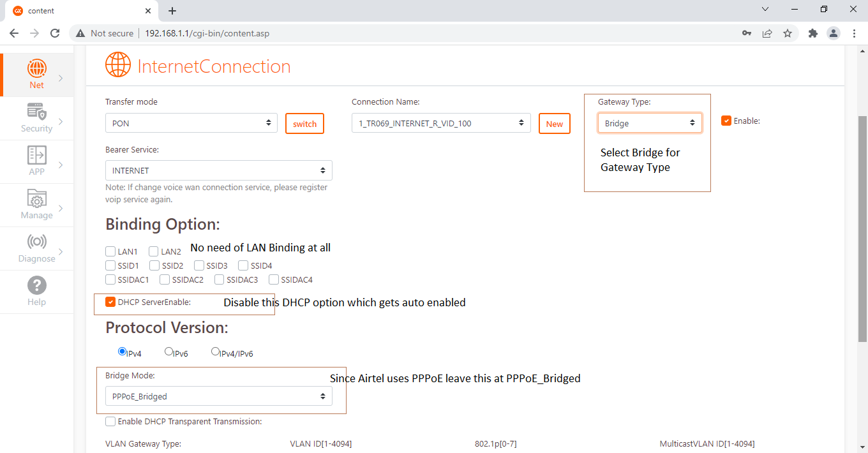Open the Help question mark icon

(37, 285)
